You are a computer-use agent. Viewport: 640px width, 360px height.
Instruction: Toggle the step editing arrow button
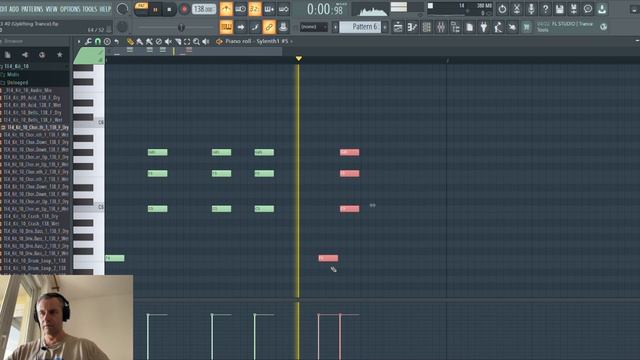click(240, 27)
